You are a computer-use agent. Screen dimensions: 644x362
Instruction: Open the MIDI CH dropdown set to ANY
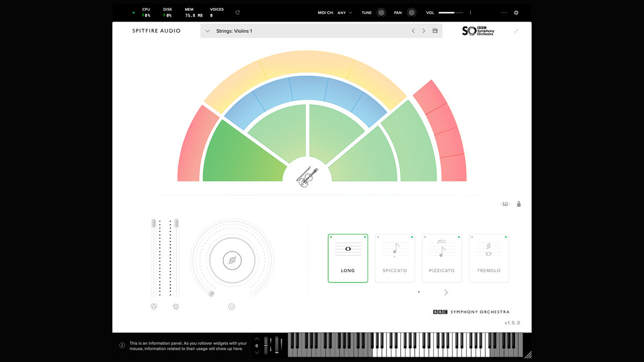pos(343,12)
